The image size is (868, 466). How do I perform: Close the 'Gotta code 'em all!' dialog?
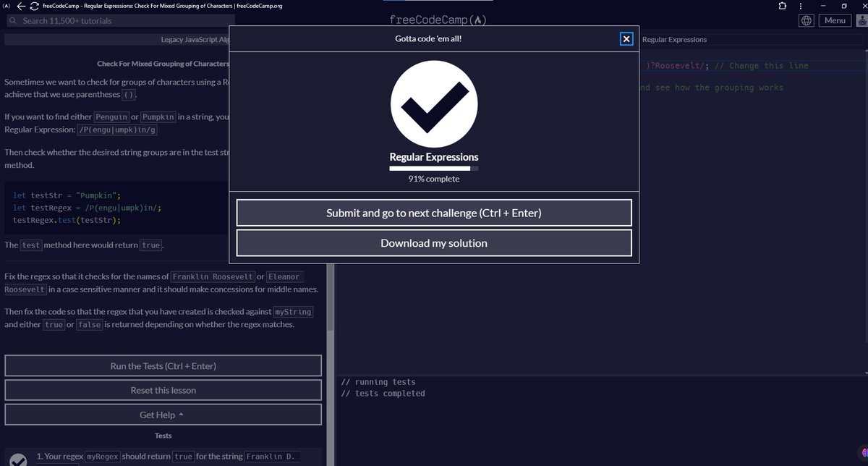point(626,39)
